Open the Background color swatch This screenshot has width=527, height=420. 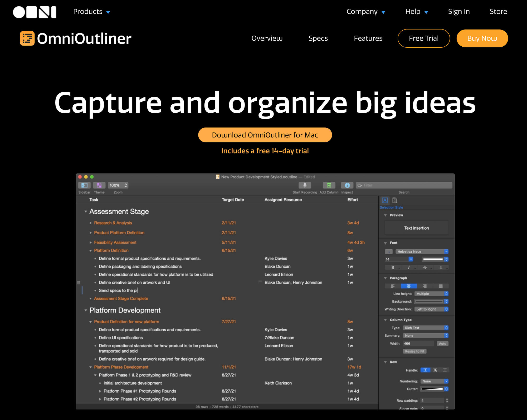(431, 302)
